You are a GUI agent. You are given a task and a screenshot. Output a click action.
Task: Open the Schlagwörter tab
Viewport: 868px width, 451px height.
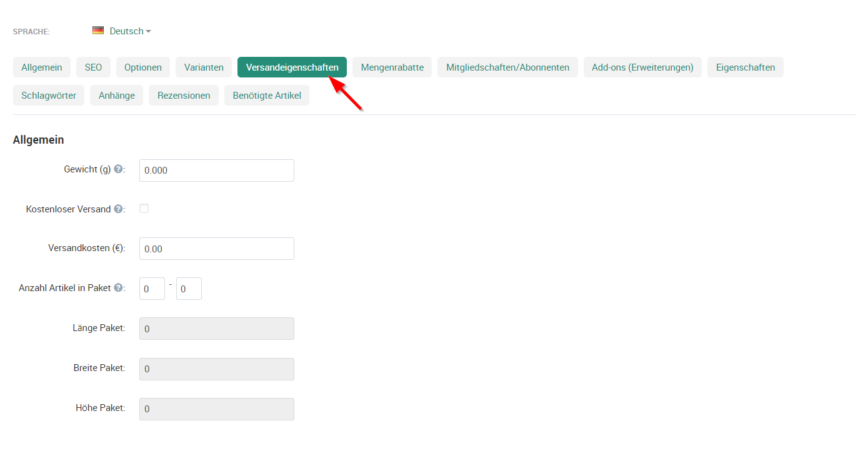[x=49, y=96]
